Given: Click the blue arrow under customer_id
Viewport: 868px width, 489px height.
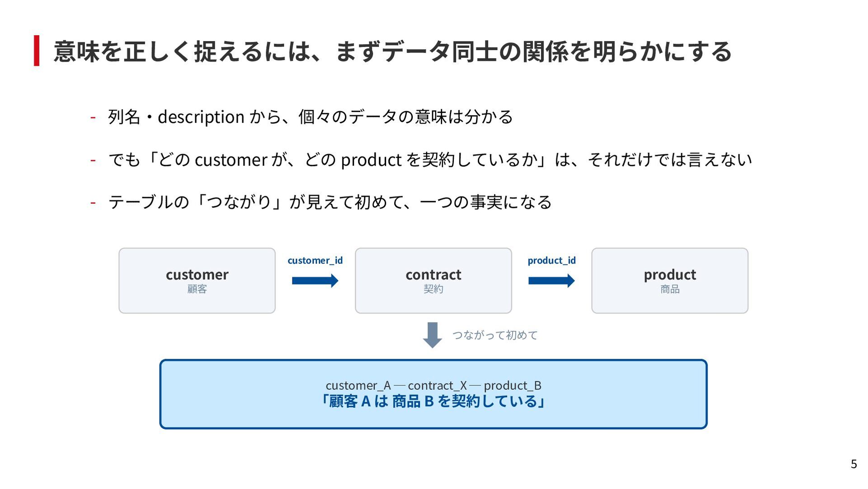Looking at the screenshot, I should [x=315, y=281].
